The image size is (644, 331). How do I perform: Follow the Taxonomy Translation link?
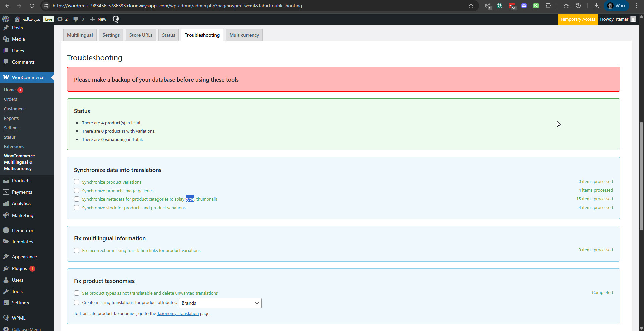point(178,313)
